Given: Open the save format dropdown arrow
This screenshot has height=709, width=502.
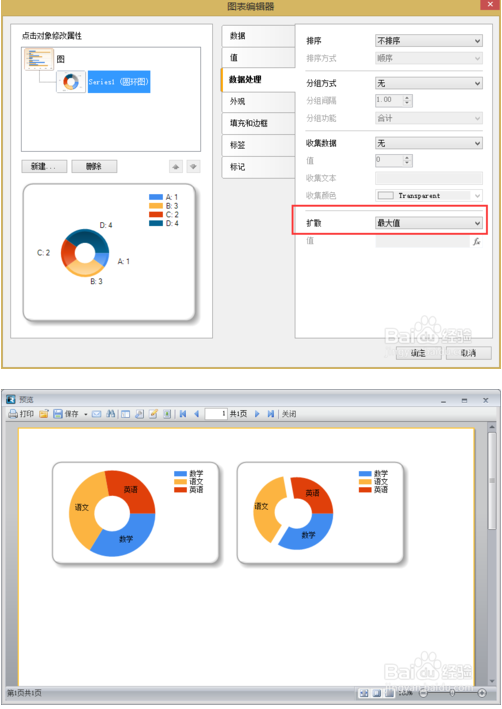Looking at the screenshot, I should point(85,414).
